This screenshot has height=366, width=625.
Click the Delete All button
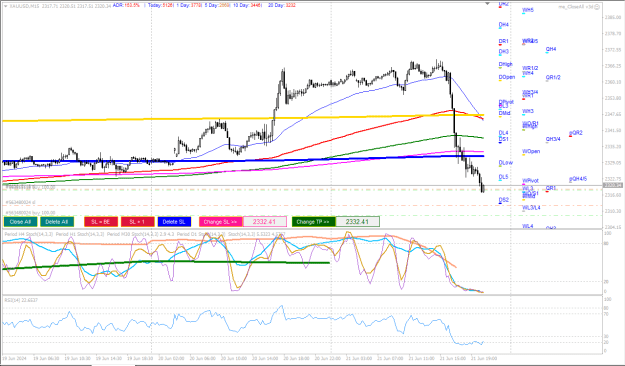[57, 222]
